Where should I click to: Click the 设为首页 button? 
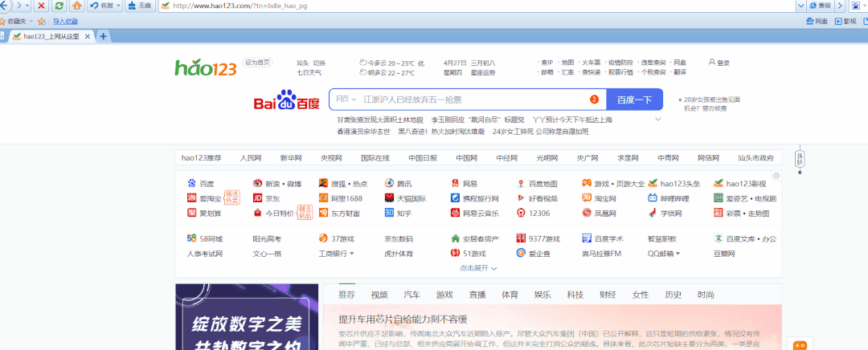[x=259, y=63]
